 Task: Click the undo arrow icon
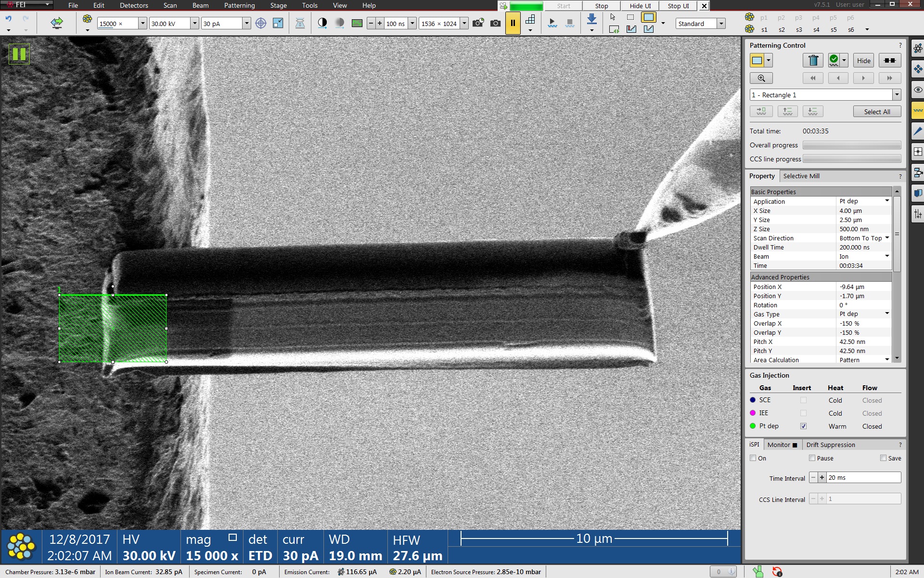point(9,19)
